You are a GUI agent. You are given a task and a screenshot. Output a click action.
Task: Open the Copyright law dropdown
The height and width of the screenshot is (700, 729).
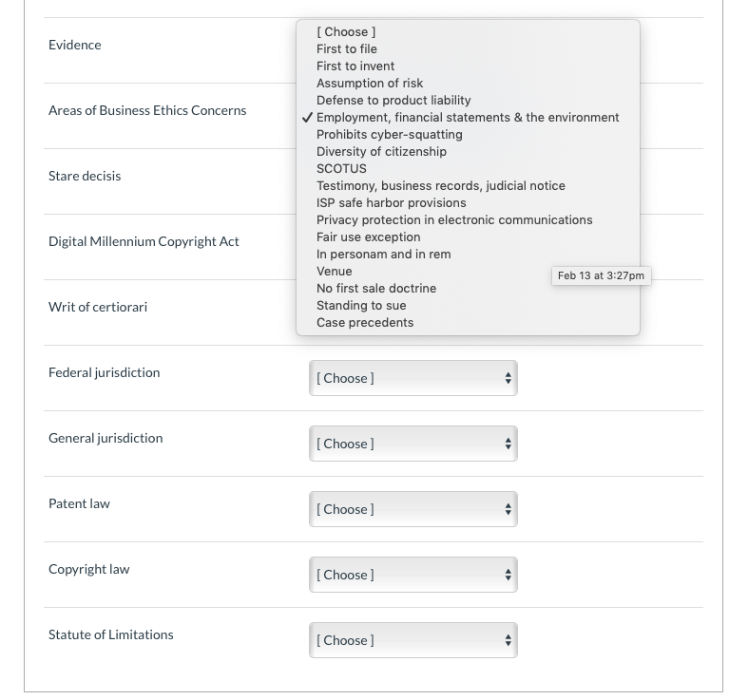[x=413, y=575]
